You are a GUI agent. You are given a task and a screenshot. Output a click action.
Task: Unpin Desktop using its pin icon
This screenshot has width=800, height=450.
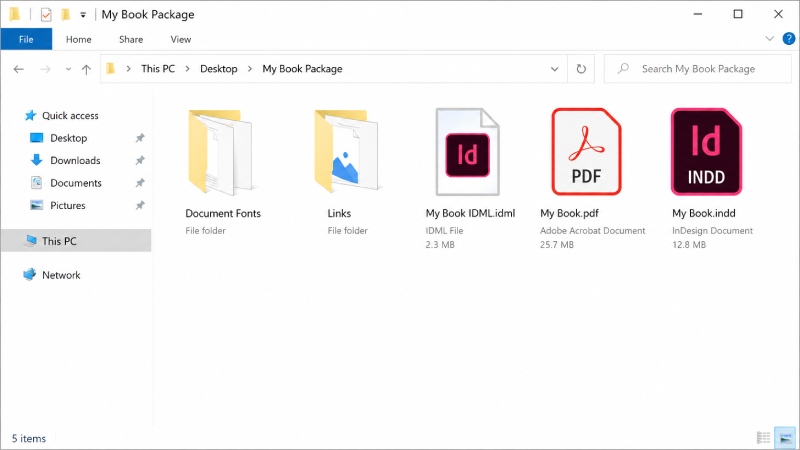(139, 138)
